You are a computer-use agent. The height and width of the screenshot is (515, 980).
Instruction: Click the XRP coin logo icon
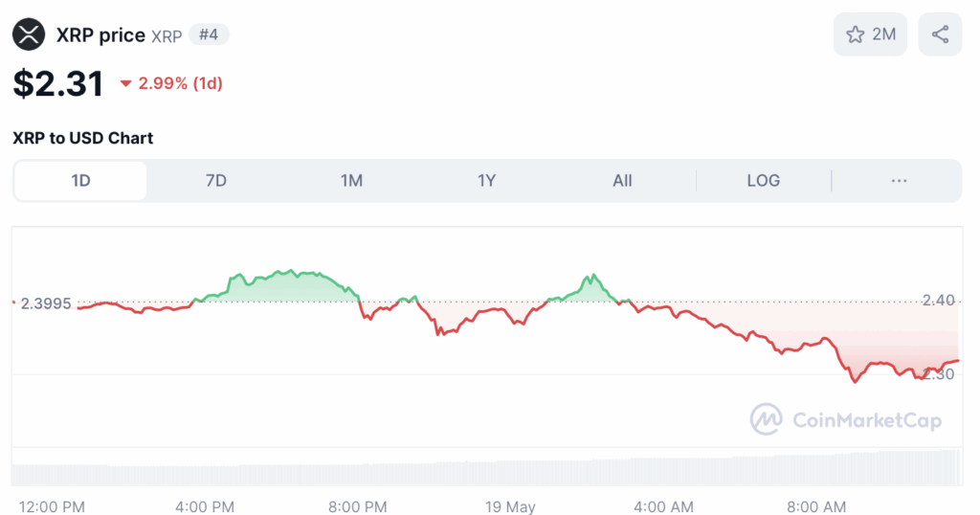[x=29, y=34]
